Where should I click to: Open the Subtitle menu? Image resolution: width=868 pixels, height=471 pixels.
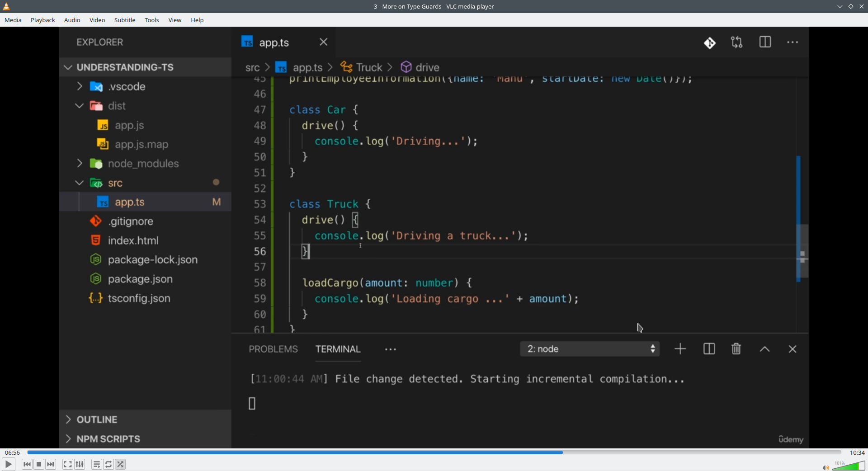coord(125,20)
